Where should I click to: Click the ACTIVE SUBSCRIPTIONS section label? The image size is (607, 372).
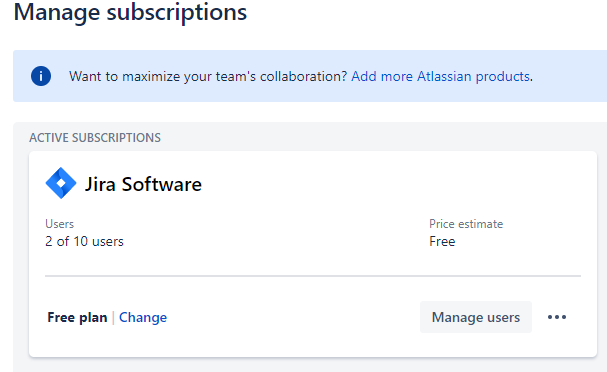click(x=95, y=138)
